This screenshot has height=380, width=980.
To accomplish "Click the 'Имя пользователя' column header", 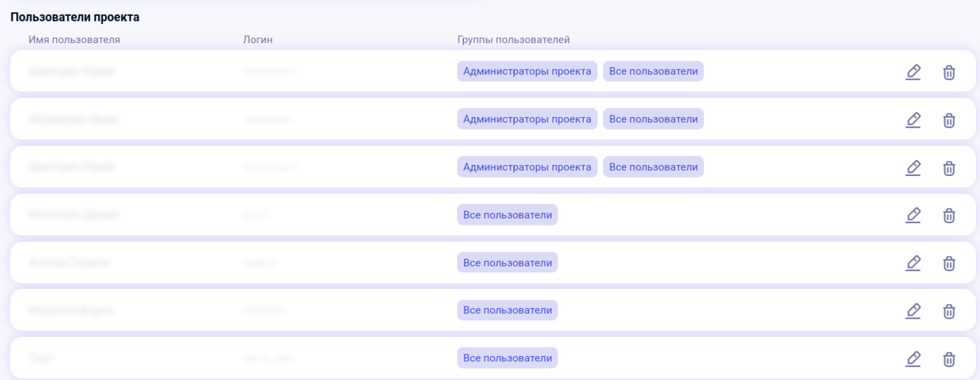I will [x=74, y=40].
